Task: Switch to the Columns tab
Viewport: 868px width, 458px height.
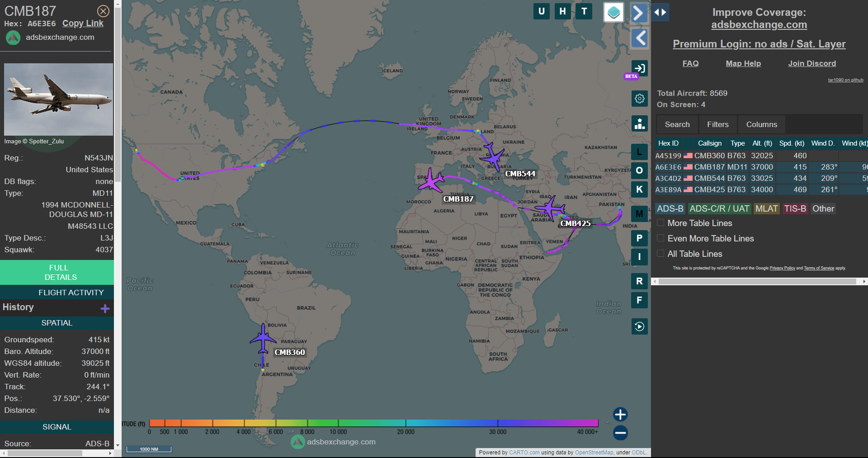Action: coord(762,124)
